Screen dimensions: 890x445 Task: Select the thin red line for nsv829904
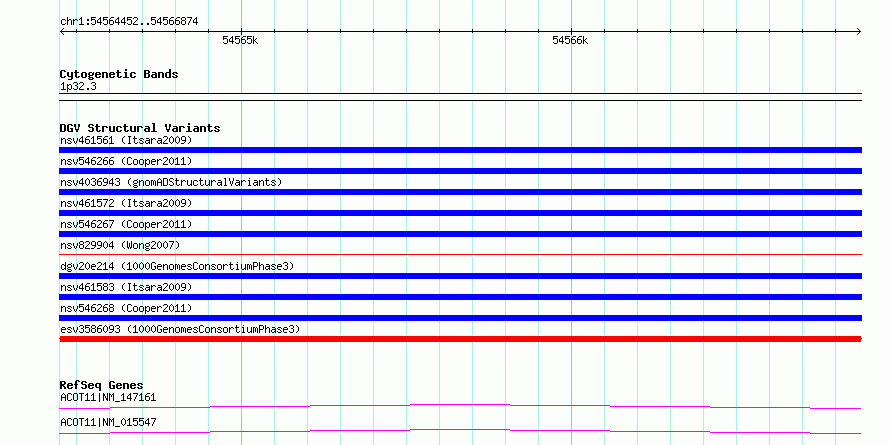[460, 255]
